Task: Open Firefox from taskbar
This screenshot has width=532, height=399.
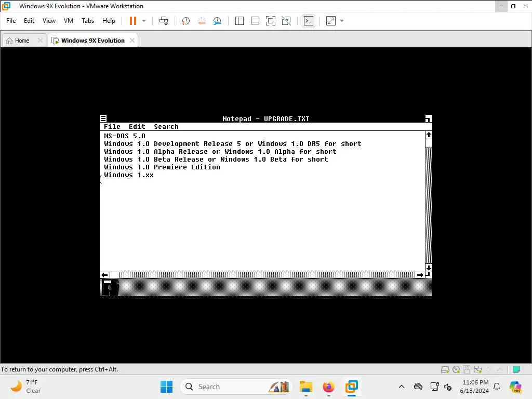Action: click(328, 387)
